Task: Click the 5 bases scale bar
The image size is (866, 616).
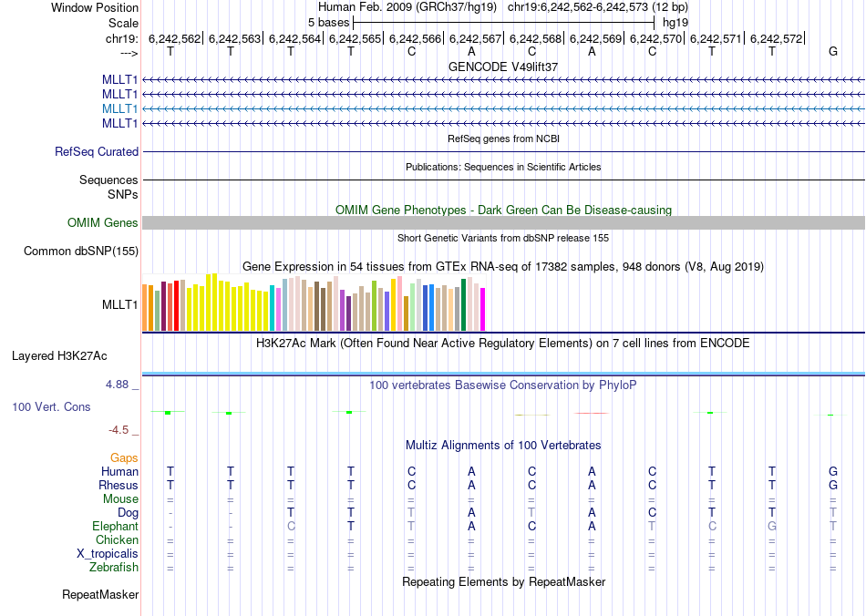Action: coord(503,23)
